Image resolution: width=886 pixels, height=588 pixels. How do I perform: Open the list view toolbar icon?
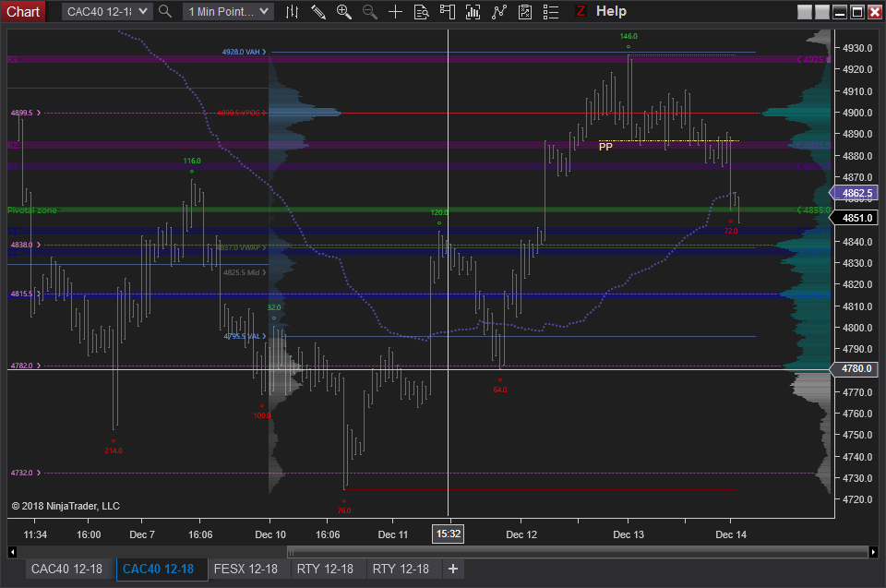[551, 11]
